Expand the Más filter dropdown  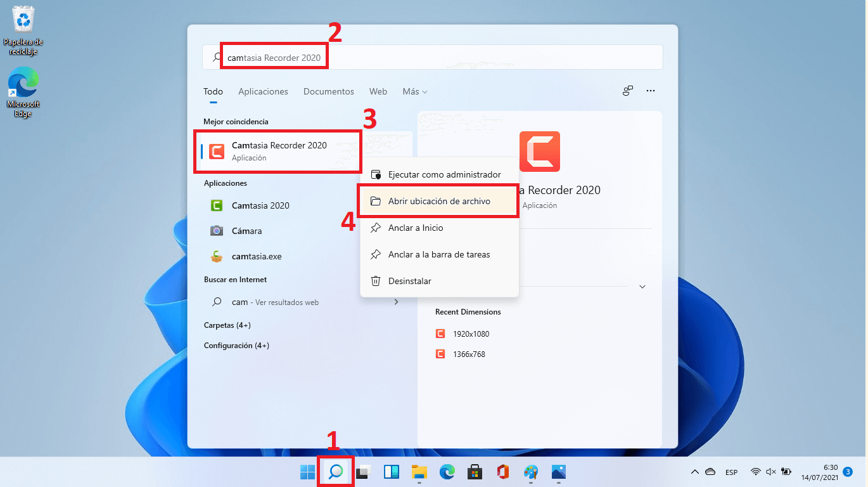(x=414, y=91)
